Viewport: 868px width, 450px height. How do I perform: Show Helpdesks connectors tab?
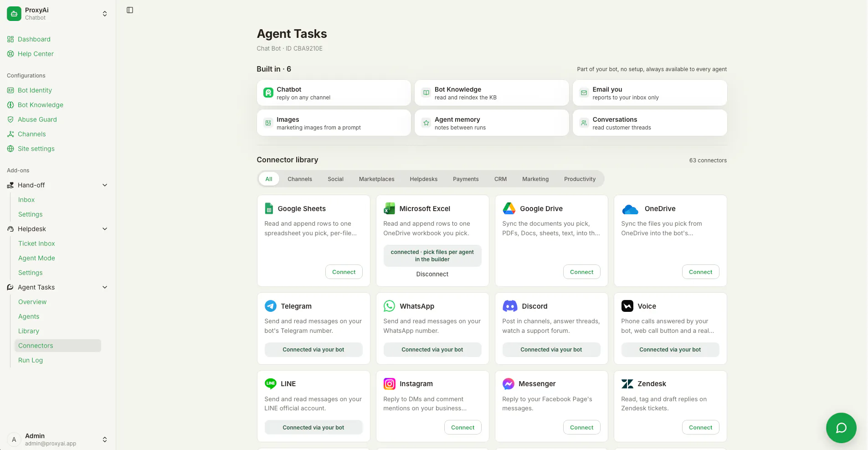point(423,179)
